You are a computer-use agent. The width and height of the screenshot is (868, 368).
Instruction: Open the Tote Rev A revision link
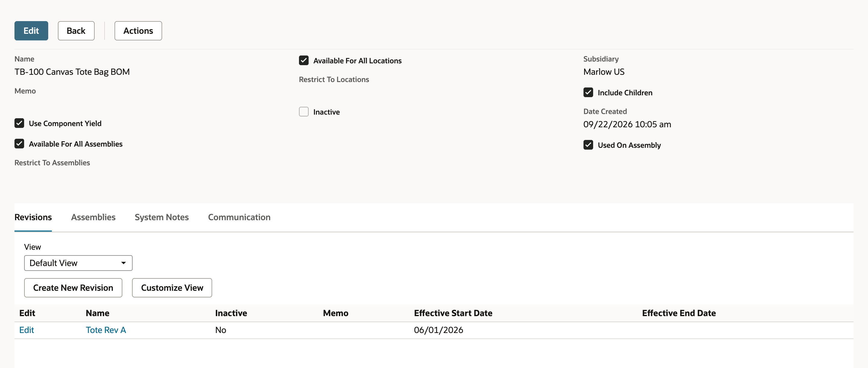pyautogui.click(x=106, y=330)
